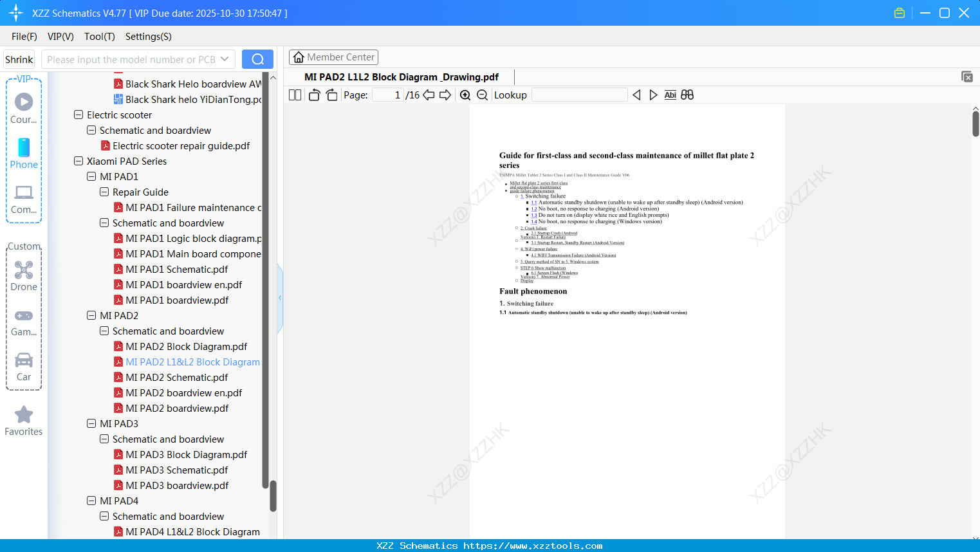Open Black Shark Helo boardview file
Image resolution: width=980 pixels, height=552 pixels.
pyautogui.click(x=188, y=84)
